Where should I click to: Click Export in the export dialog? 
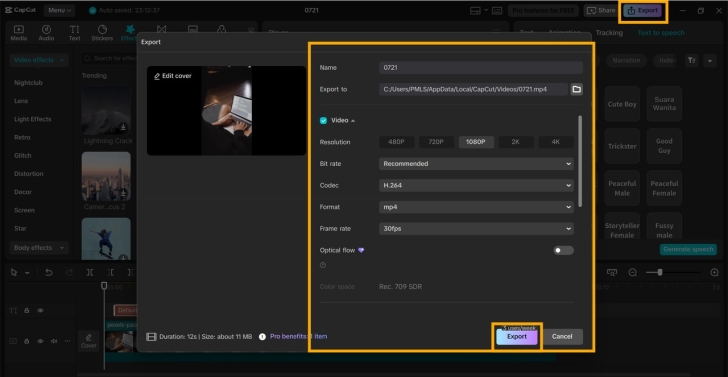(517, 337)
